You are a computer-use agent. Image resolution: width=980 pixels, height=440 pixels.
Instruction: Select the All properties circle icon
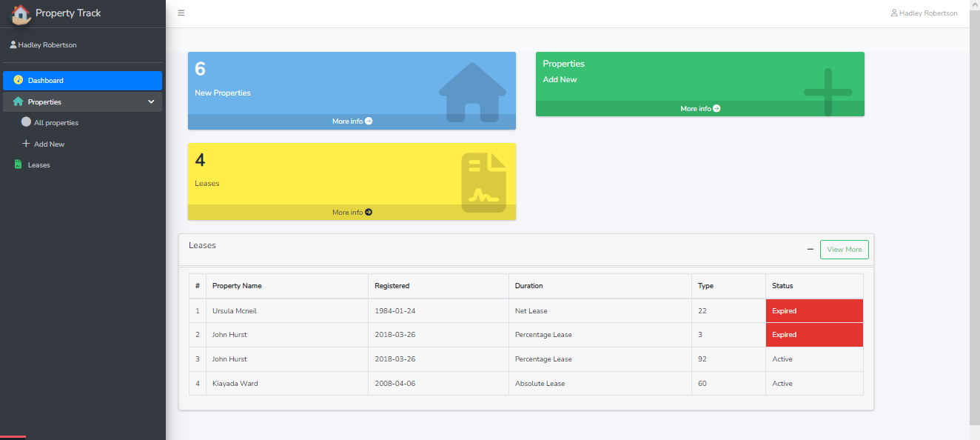26,122
